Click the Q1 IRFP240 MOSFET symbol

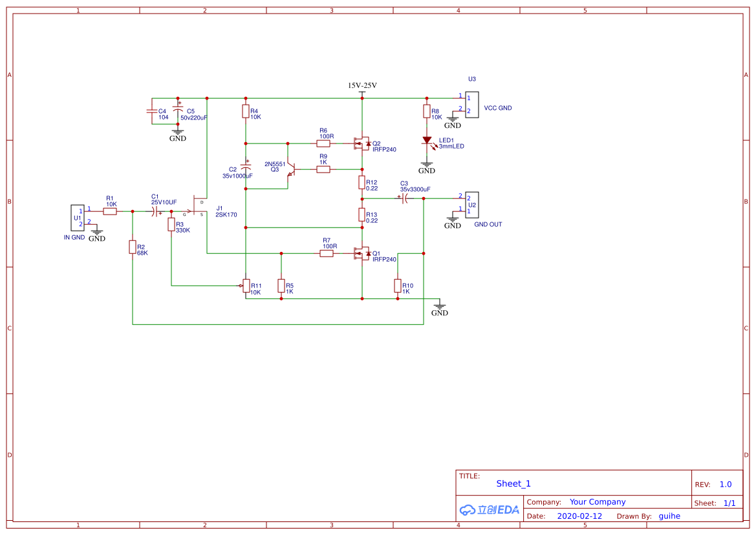(x=362, y=253)
